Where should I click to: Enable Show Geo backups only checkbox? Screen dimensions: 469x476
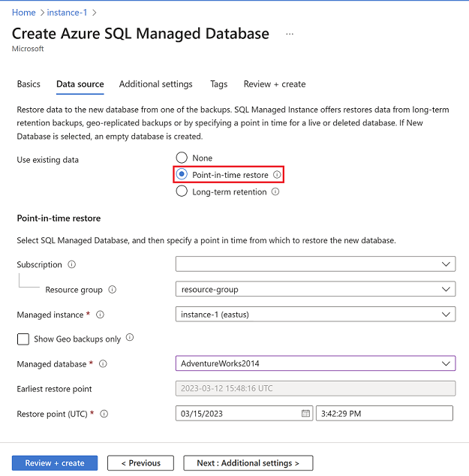coord(23,339)
